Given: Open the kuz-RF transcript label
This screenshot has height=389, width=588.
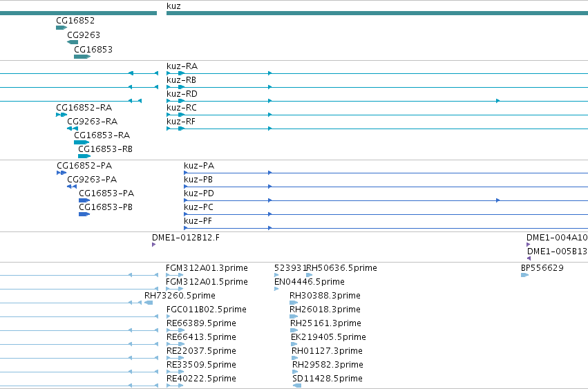Looking at the screenshot, I should pyautogui.click(x=181, y=122).
